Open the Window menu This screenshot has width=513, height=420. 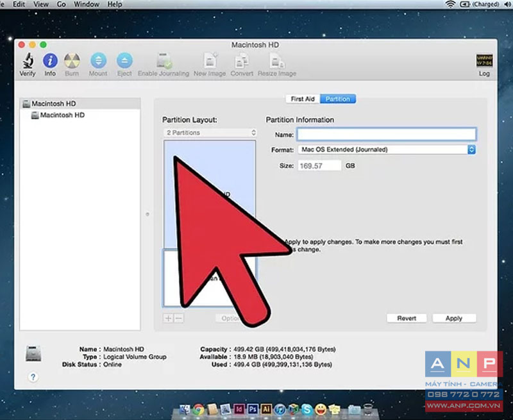(87, 4)
